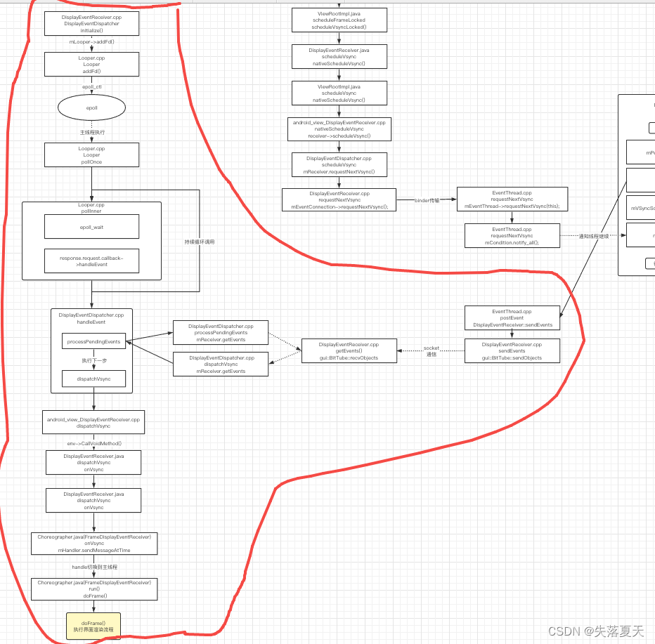The image size is (655, 644).
Task: Select the response.request.callback->handleEvent box
Action: (x=91, y=261)
